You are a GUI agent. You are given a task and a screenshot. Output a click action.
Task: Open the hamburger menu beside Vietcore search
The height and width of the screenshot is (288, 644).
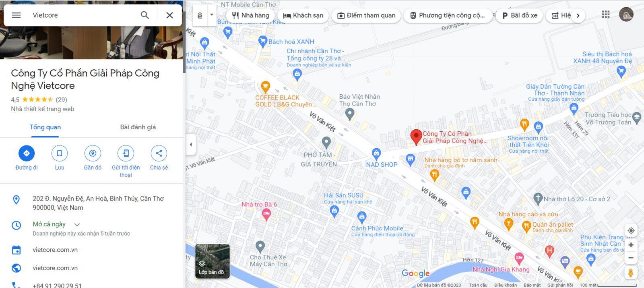pos(16,15)
